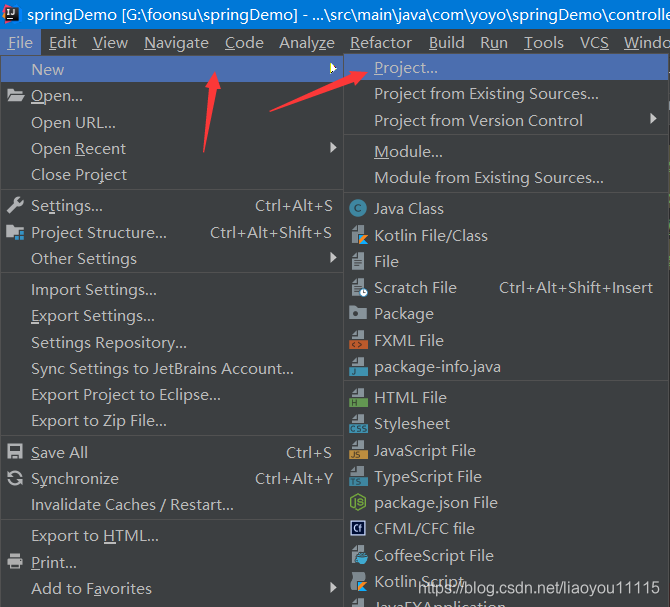Screen dimensions: 670x607
Task: Click the IntelliJ IDEA logo in title bar
Action: [11, 14]
